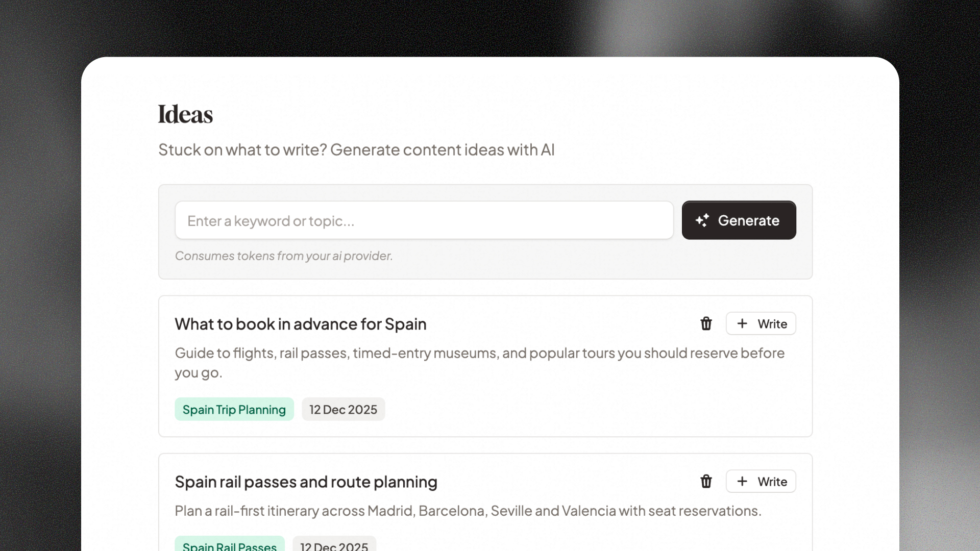980x551 pixels.
Task: Write the Spain rail passes idea
Action: point(761,481)
